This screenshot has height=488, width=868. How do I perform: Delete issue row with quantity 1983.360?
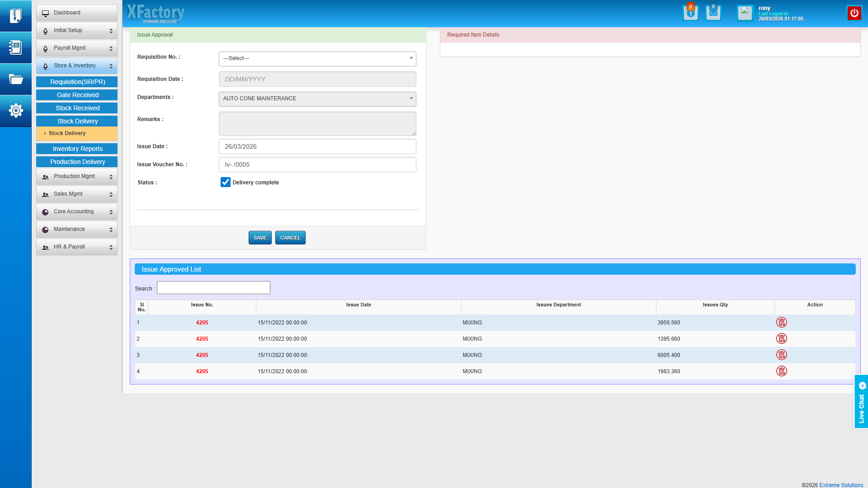pos(782,371)
